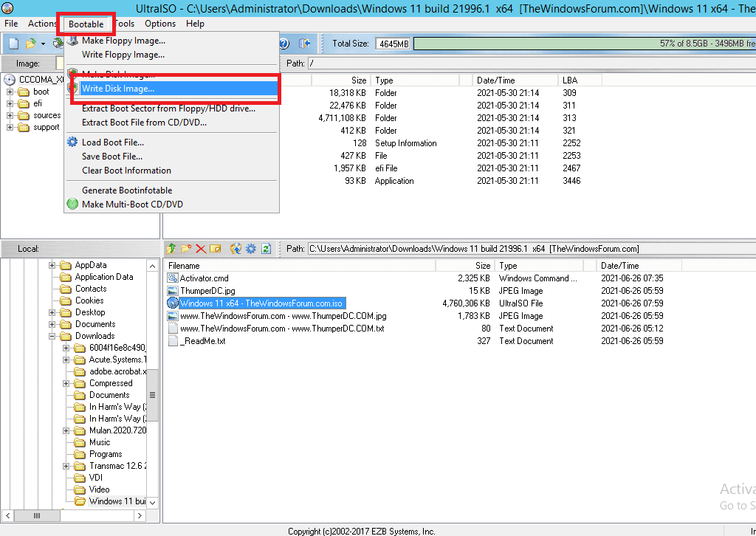Select Generate Bootinfotable entry
The height and width of the screenshot is (536, 756).
(171, 190)
